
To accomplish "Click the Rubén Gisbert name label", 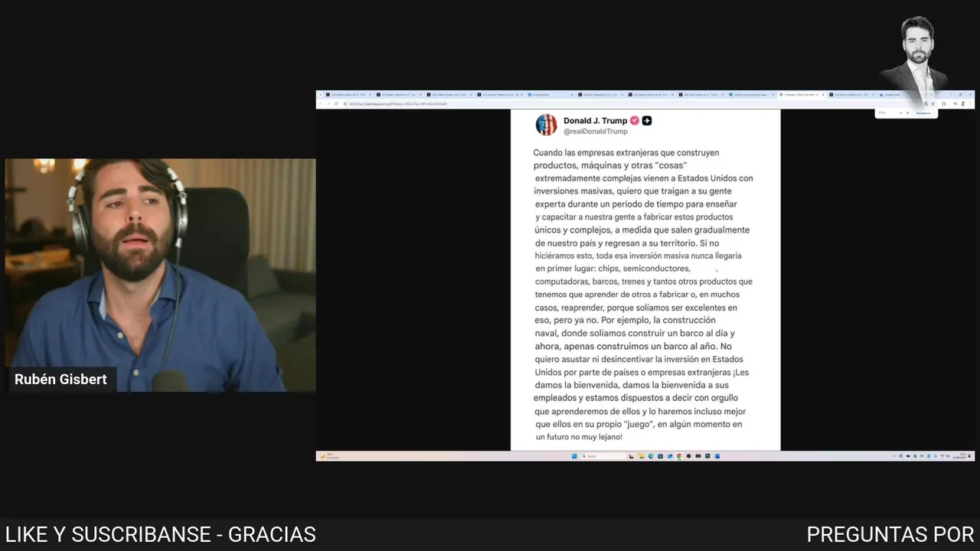I will (x=60, y=380).
